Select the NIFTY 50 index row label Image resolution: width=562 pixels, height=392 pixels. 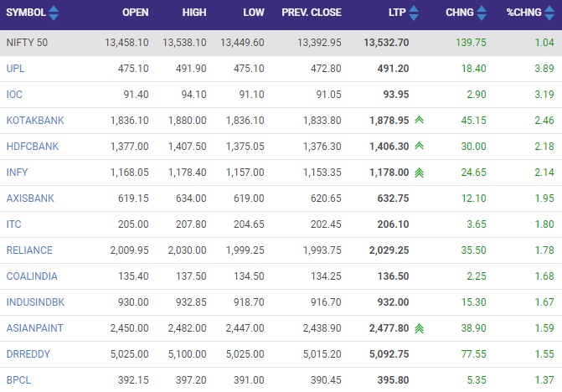point(27,43)
